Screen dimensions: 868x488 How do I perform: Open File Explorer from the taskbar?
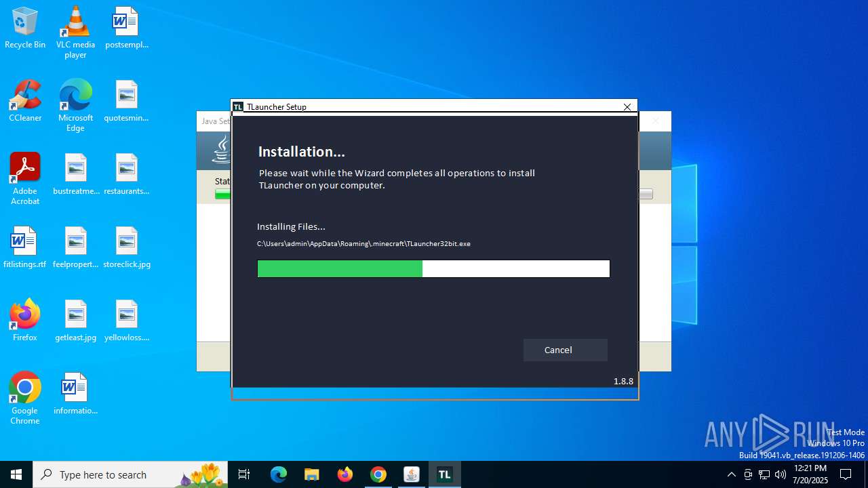point(312,474)
